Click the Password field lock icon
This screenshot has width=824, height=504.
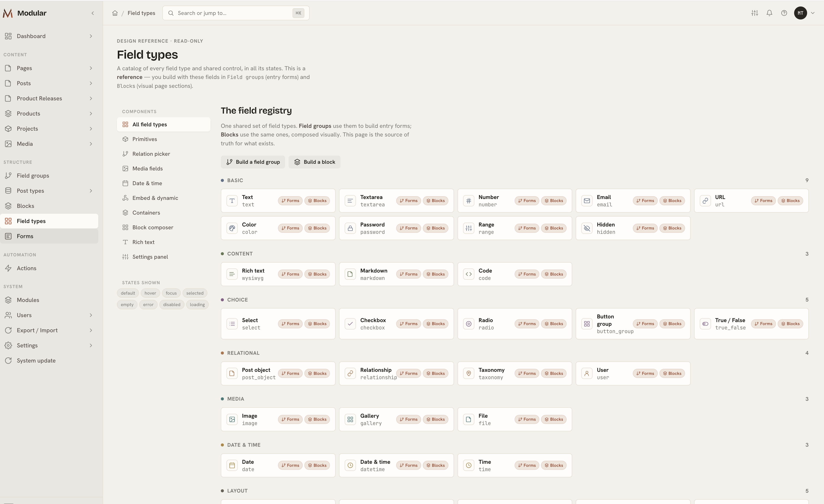pyautogui.click(x=350, y=228)
